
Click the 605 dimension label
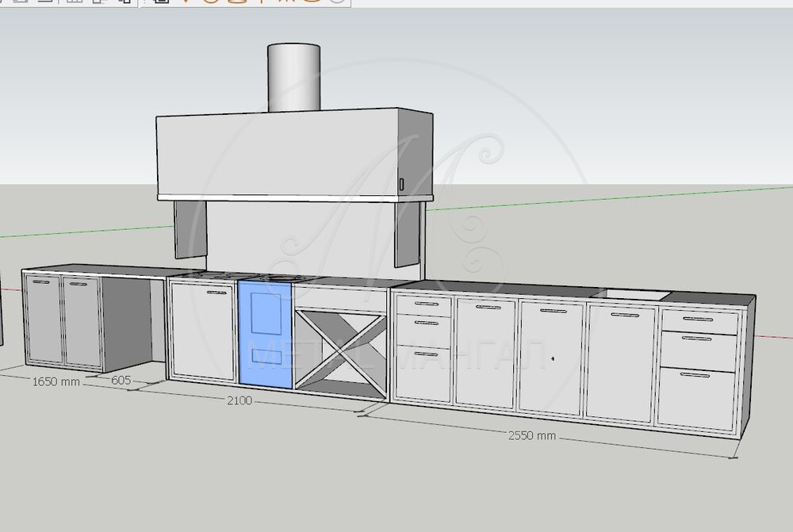121,381
